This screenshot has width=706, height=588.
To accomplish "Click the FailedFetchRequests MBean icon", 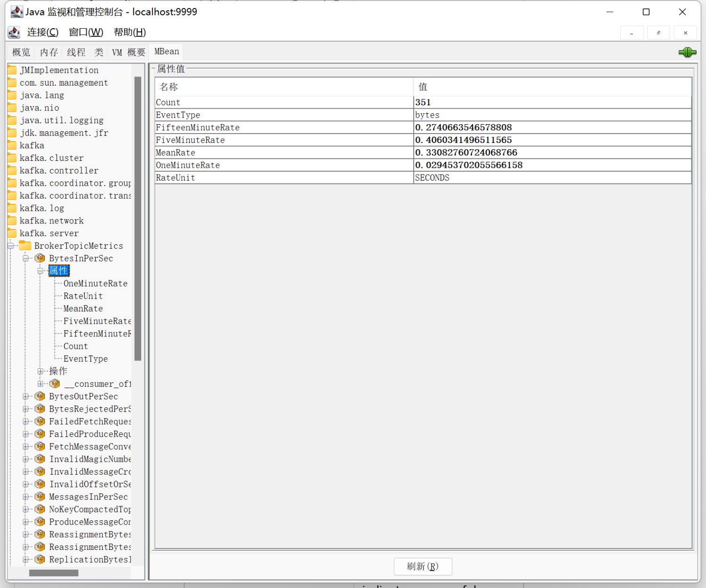I will [40, 421].
